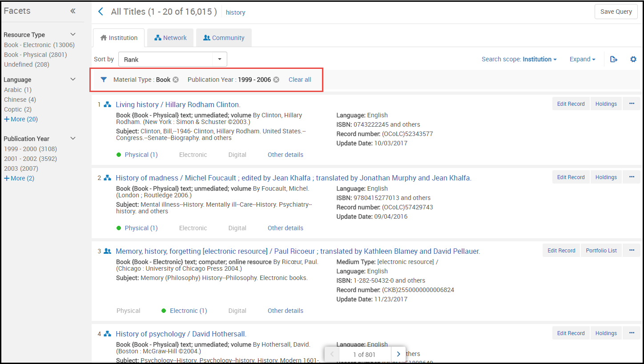Screen dimensions: 644x364
Task: Open Holdings for History of madness
Action: (x=606, y=177)
